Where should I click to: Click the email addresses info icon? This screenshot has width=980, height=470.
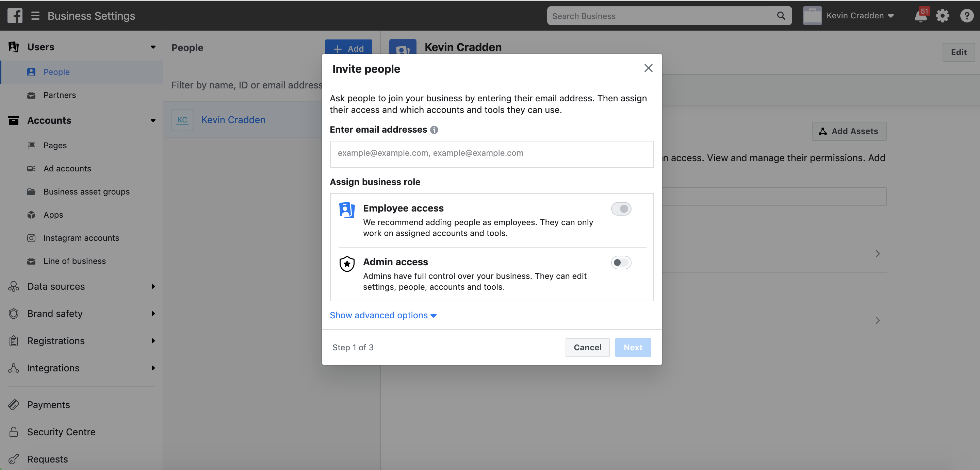tap(434, 130)
